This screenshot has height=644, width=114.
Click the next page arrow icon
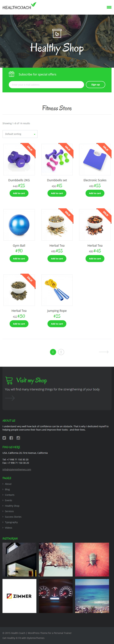[x=104, y=352]
